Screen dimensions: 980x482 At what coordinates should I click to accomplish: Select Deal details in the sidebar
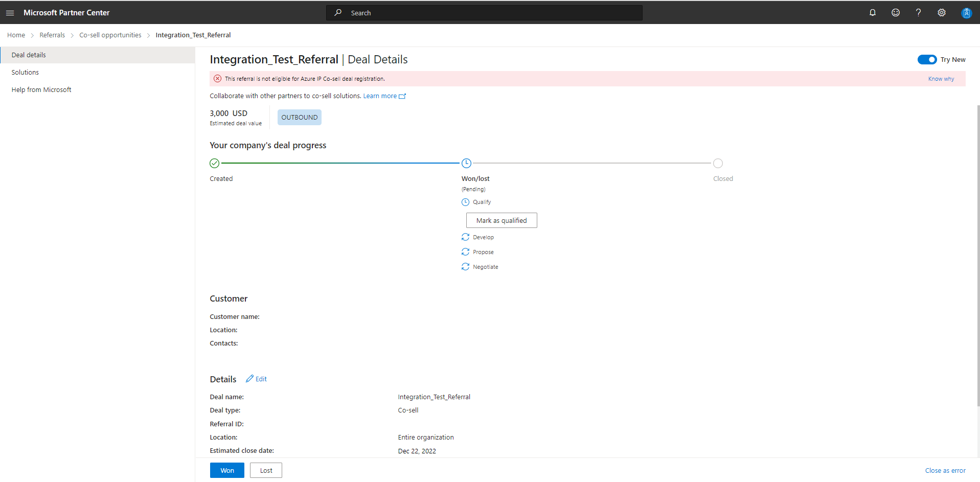tap(98, 55)
